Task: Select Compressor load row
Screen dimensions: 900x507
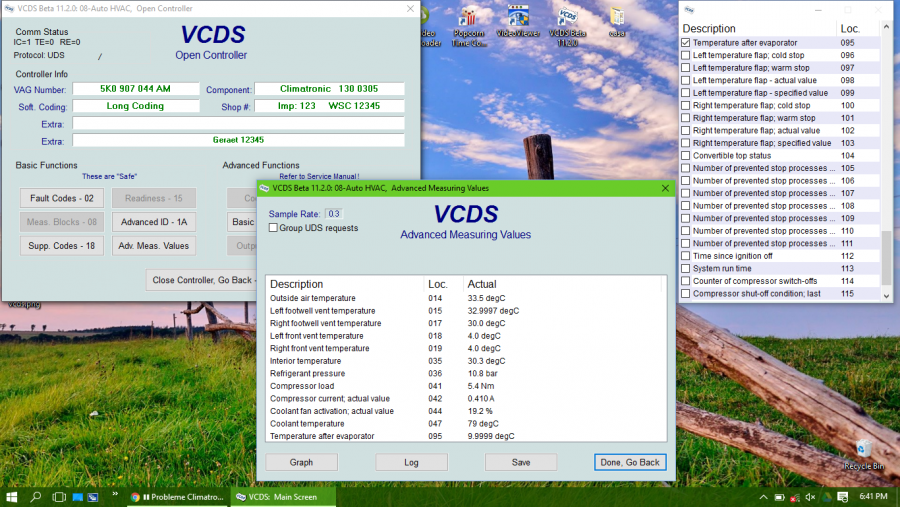Action: [466, 386]
